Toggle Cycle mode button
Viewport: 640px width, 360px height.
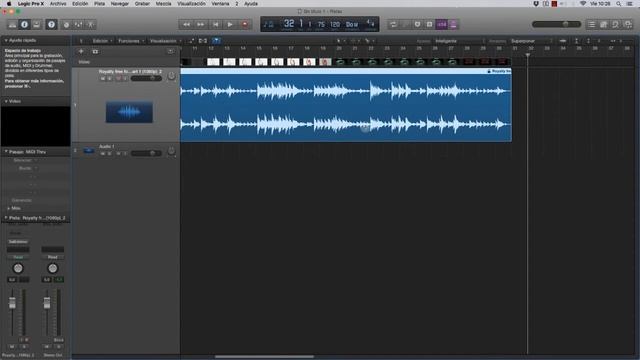[393, 24]
